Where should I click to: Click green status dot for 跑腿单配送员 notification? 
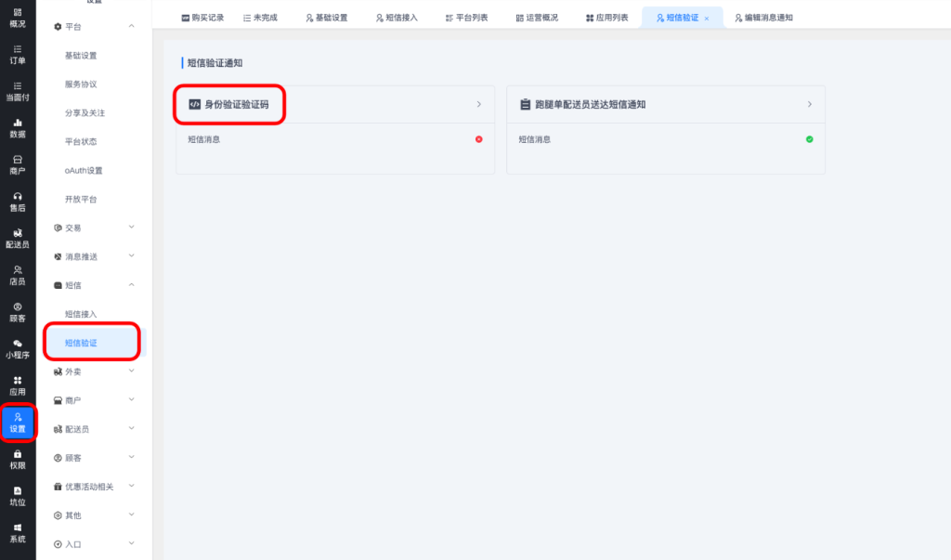[x=809, y=139]
